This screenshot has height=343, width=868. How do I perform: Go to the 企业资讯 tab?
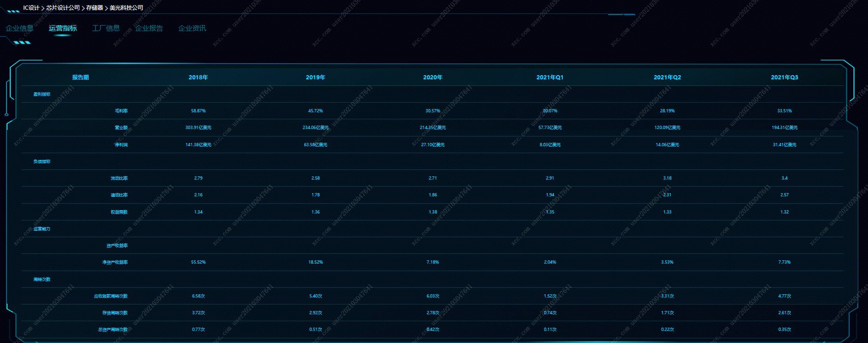pos(192,28)
